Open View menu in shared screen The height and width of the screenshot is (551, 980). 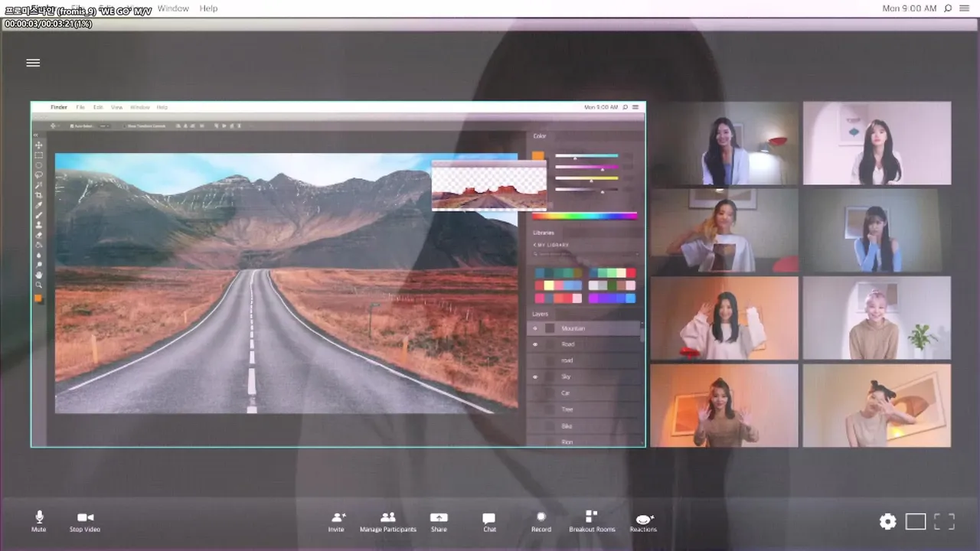(116, 107)
